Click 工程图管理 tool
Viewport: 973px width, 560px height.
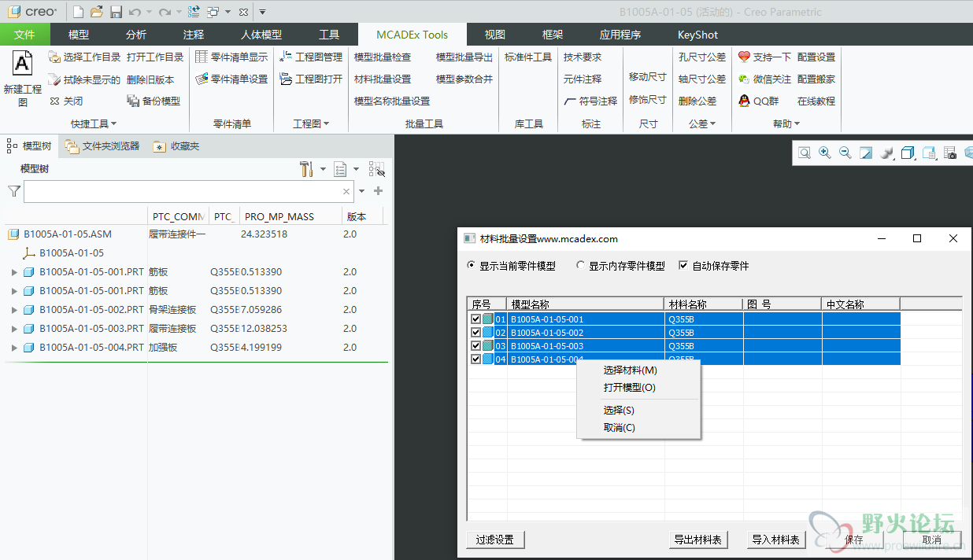click(x=312, y=57)
